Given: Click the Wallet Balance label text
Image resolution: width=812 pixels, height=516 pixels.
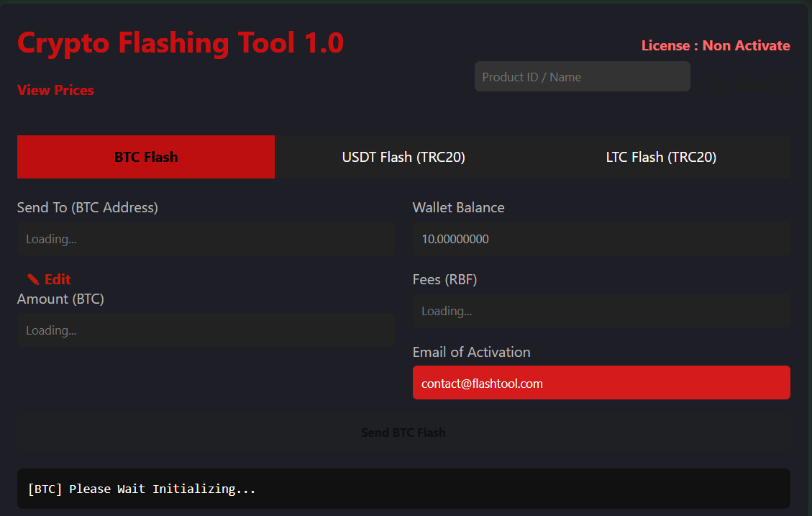Looking at the screenshot, I should (x=458, y=207).
